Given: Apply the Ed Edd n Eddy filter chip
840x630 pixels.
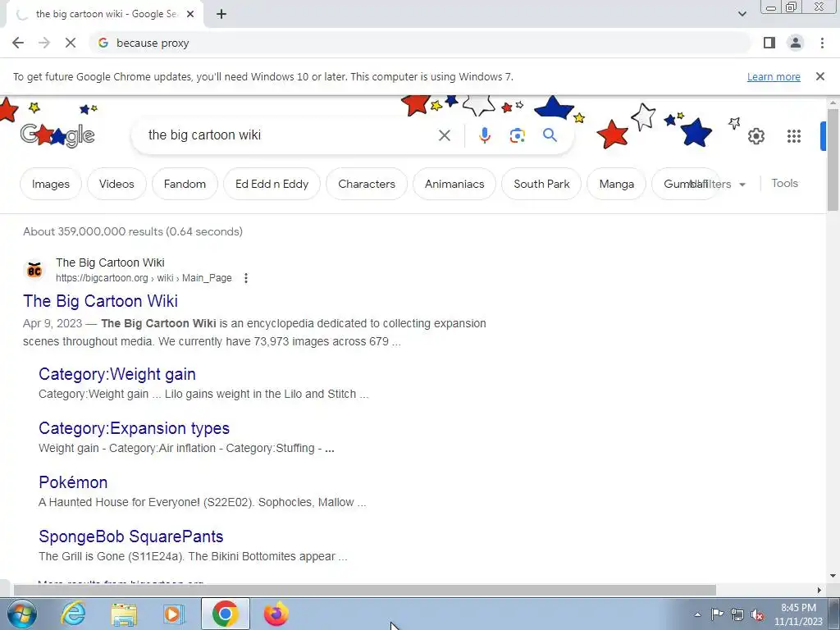Looking at the screenshot, I should click(x=272, y=184).
